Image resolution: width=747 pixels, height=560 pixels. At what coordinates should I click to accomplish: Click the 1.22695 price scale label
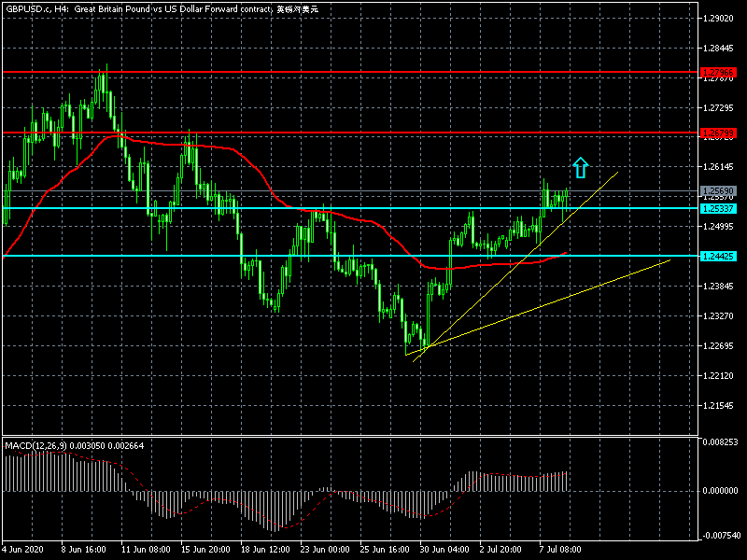[x=718, y=345]
